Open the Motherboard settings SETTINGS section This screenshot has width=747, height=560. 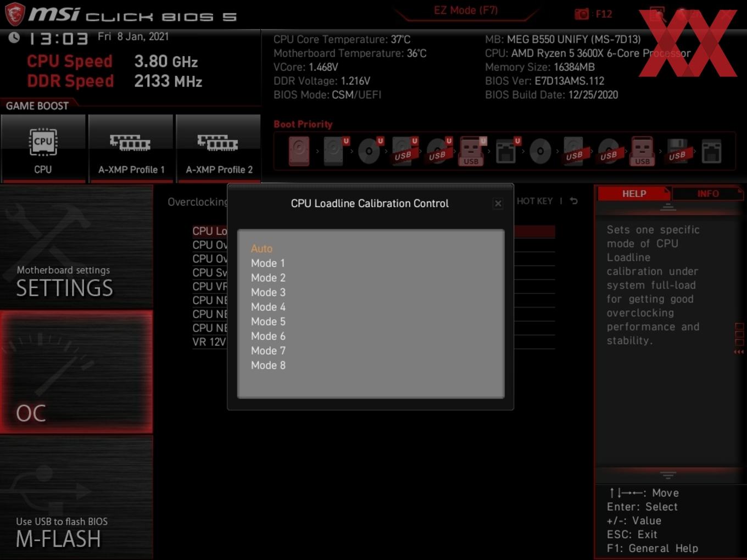[x=76, y=247]
